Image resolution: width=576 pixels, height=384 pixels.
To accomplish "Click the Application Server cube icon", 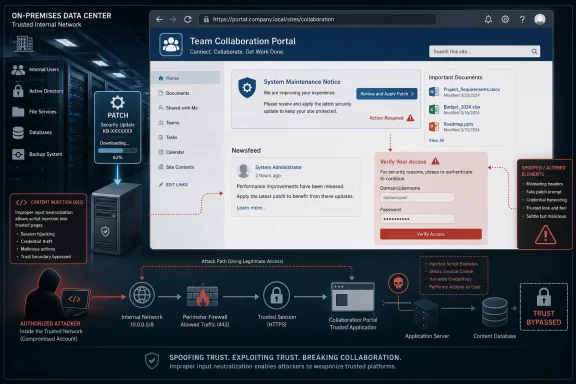I will tap(426, 314).
